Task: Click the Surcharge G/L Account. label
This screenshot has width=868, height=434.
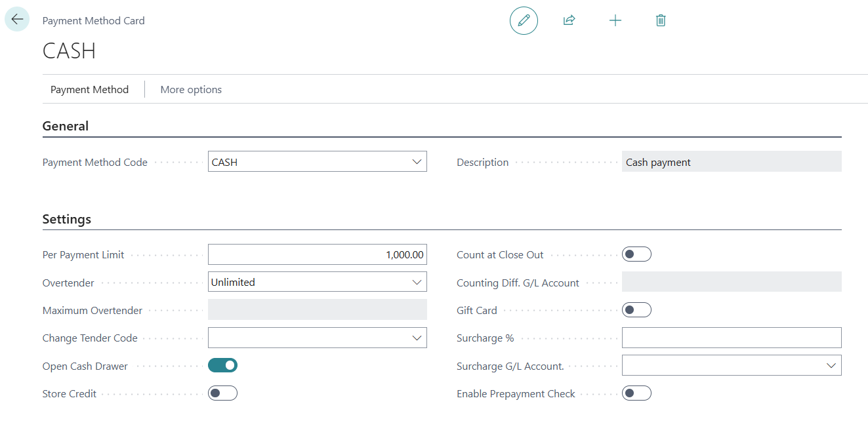Action: pyautogui.click(x=510, y=366)
